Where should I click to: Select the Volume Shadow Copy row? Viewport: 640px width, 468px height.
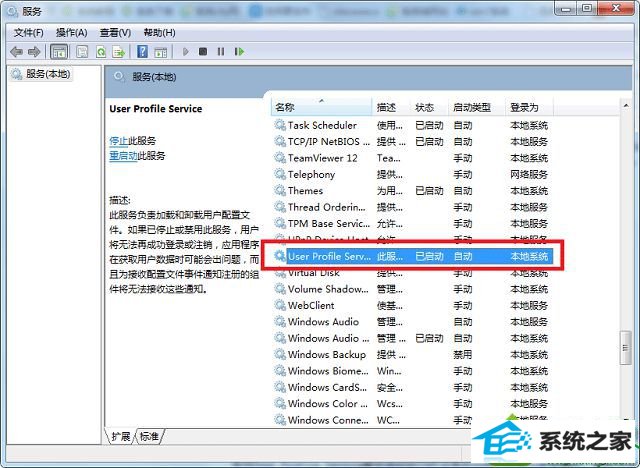[x=412, y=289]
